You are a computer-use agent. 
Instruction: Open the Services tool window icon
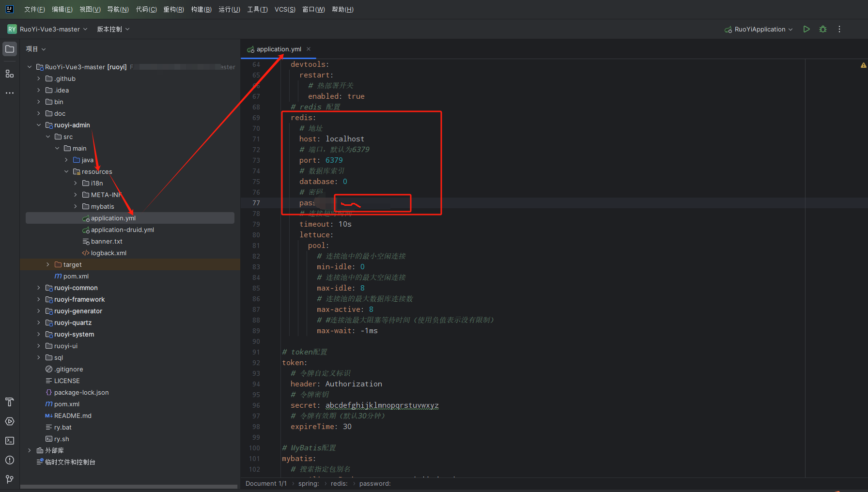coord(10,421)
